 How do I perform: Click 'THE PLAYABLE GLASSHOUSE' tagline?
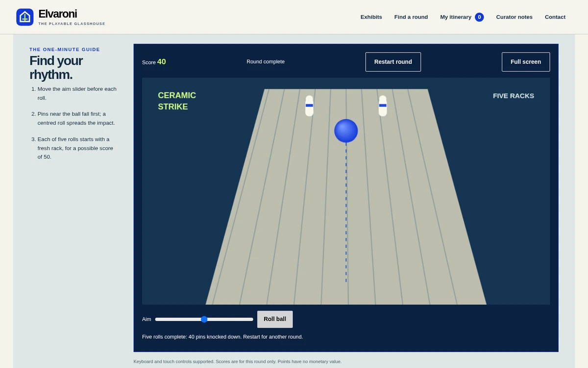[x=72, y=24]
